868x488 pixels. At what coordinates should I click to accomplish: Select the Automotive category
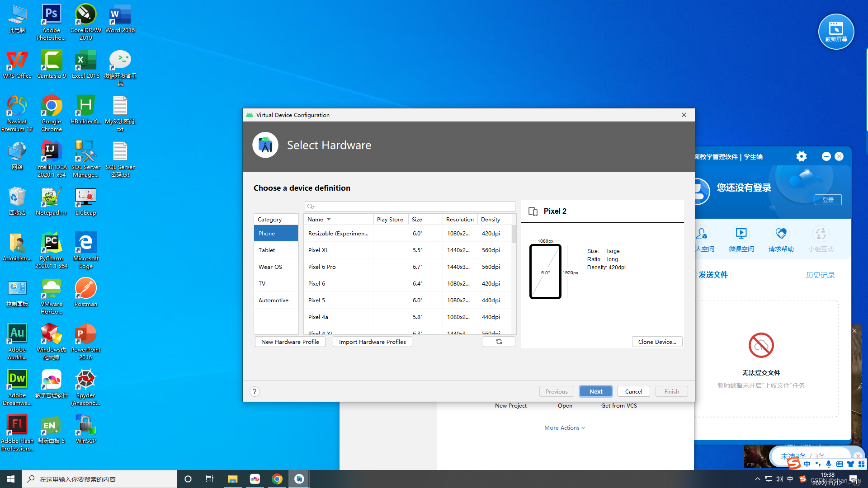273,300
